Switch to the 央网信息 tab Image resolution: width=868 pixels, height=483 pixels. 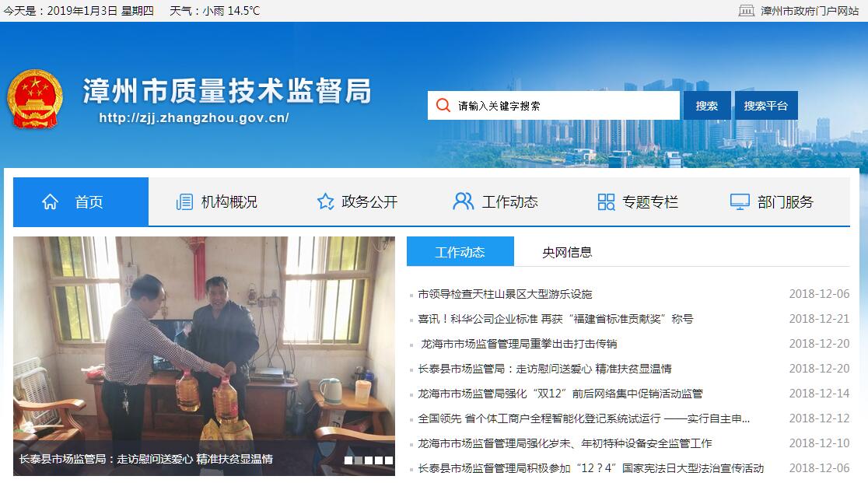coord(567,252)
